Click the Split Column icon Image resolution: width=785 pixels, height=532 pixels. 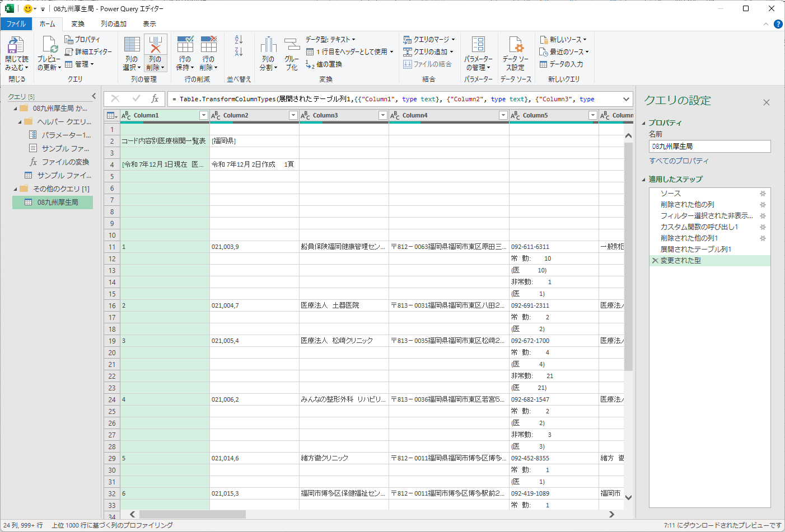268,46
